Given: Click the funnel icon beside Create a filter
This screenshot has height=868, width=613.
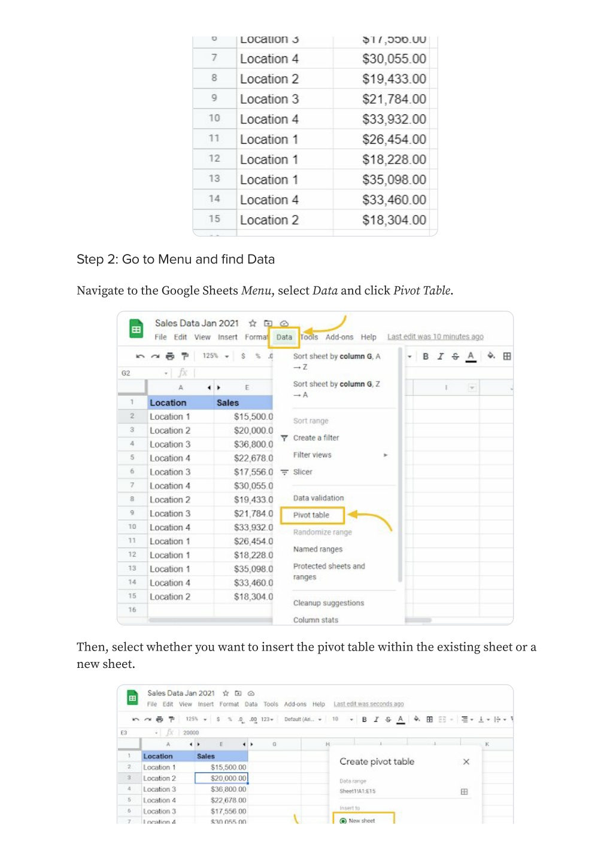Looking at the screenshot, I should click(284, 438).
